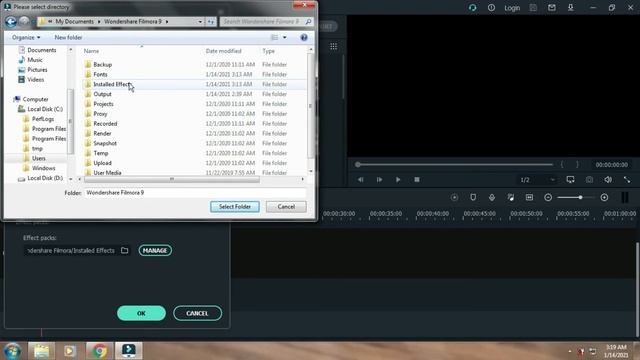Click the Cancel button in the folder dialog
This screenshot has height=360, width=640.
click(x=286, y=207)
